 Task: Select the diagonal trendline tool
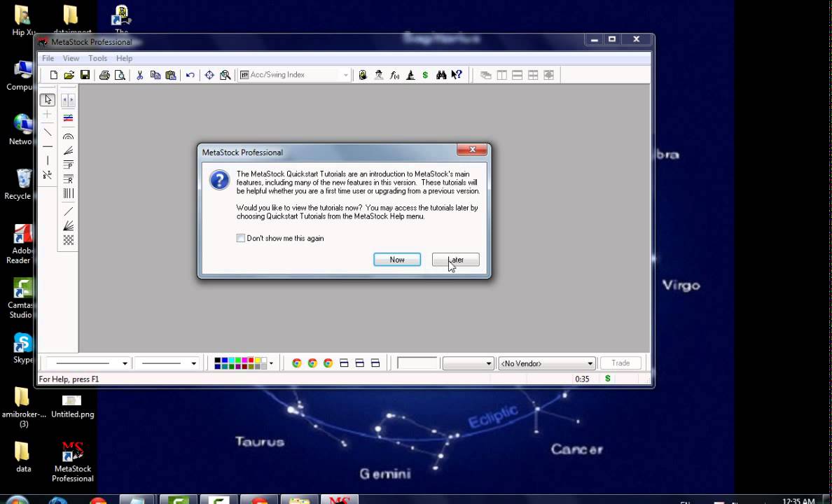coord(47,132)
